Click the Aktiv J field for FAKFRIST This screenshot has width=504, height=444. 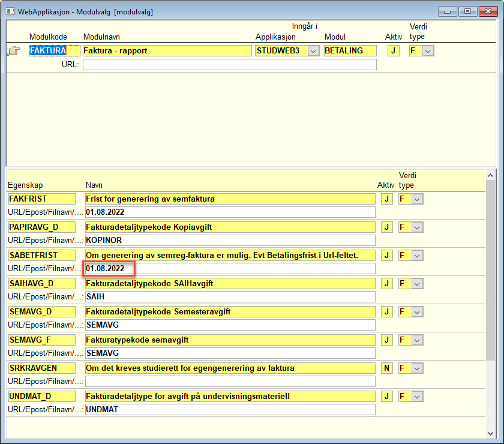[x=386, y=199]
